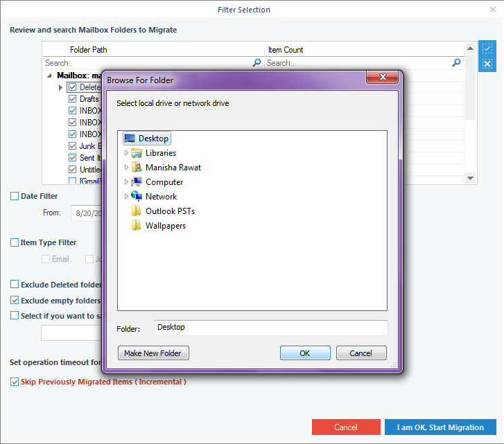Viewport: 504px width, 444px height.
Task: Expand the Manisha Rawat user folder
Action: click(126, 168)
